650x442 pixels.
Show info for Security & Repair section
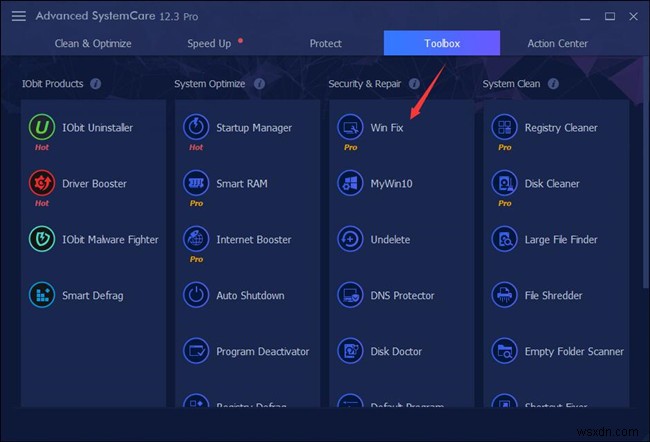pos(414,84)
